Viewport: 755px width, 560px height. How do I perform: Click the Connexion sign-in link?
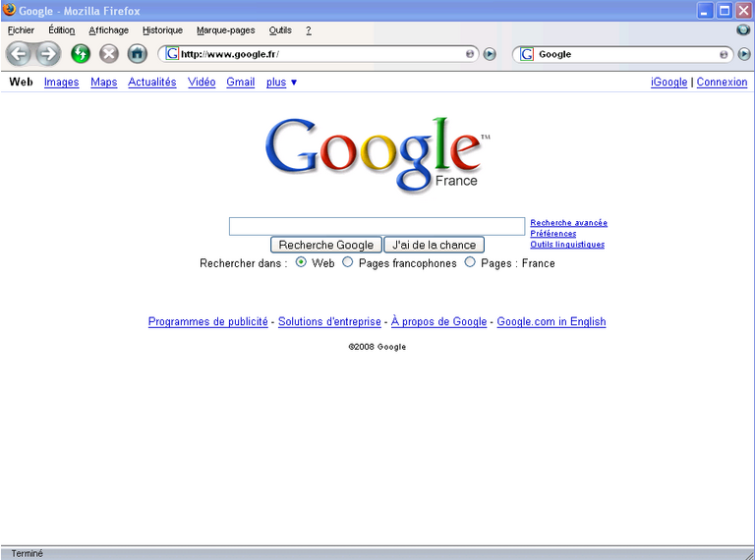pyautogui.click(x=722, y=83)
